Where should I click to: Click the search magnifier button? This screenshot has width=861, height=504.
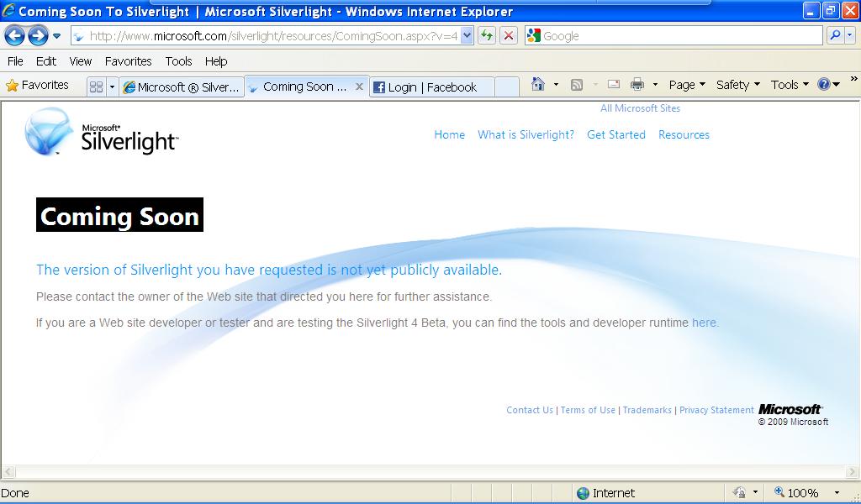coord(835,36)
